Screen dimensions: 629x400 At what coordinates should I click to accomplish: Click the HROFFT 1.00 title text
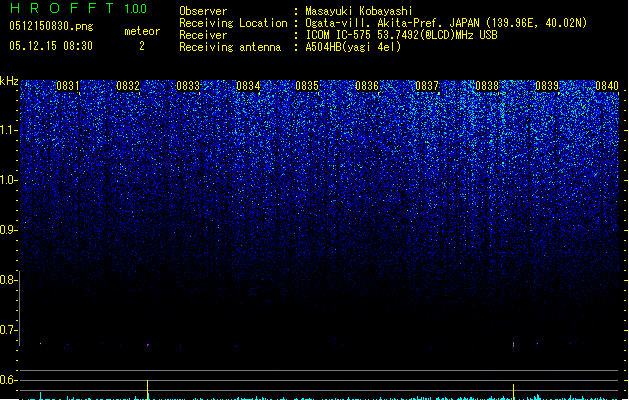[x=79, y=8]
